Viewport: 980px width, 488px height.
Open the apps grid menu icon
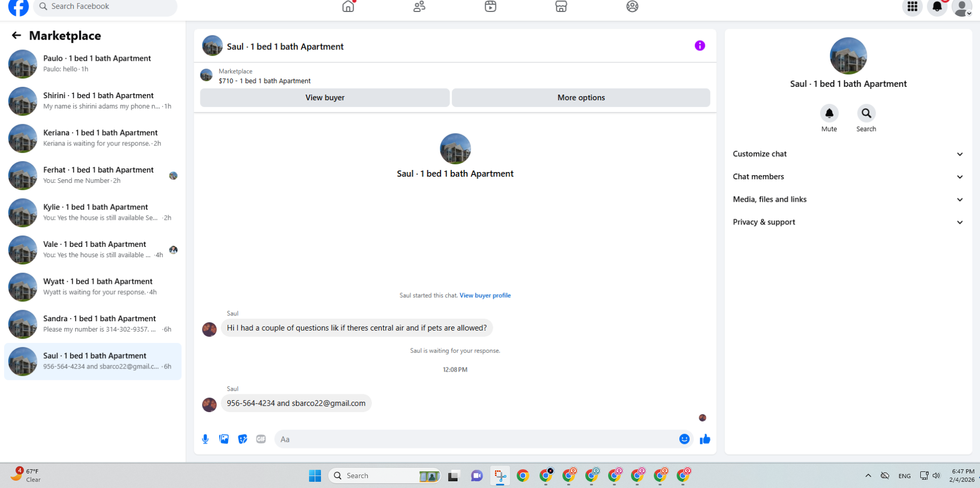pyautogui.click(x=912, y=7)
